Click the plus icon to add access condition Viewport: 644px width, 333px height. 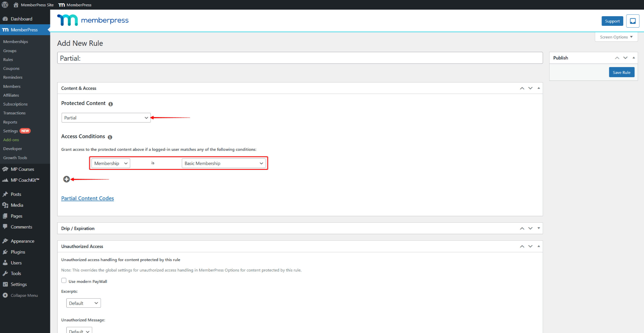66,179
